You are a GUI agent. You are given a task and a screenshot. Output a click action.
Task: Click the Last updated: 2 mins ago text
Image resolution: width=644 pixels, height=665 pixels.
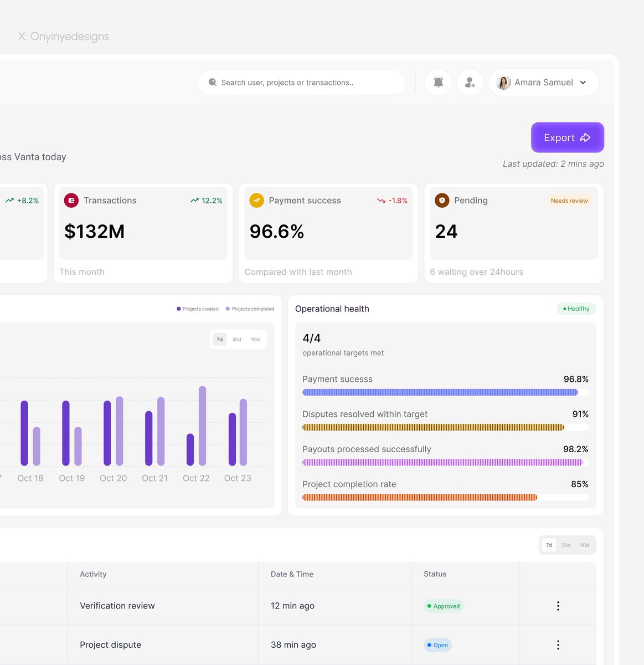point(553,164)
